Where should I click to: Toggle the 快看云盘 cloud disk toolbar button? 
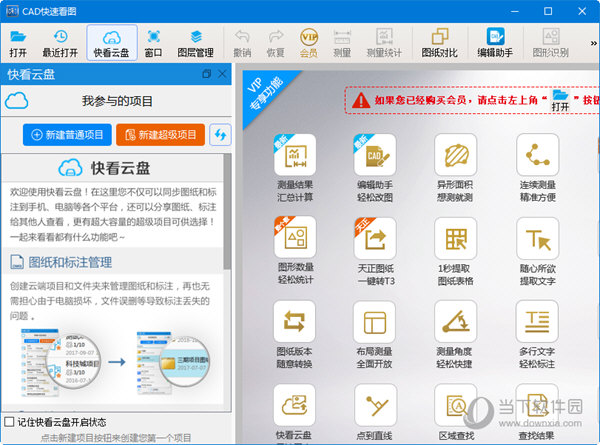pos(111,43)
